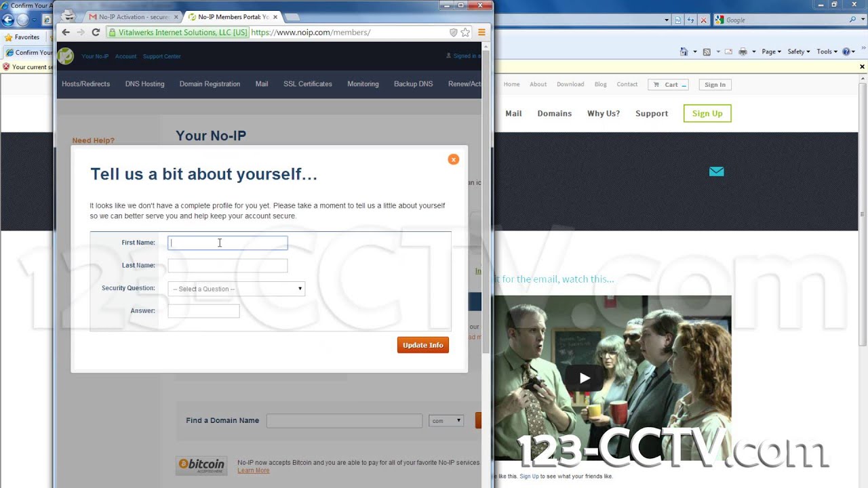Screen dimensions: 868x488
Task: Click the IE RSS feeds icon
Action: point(707,52)
